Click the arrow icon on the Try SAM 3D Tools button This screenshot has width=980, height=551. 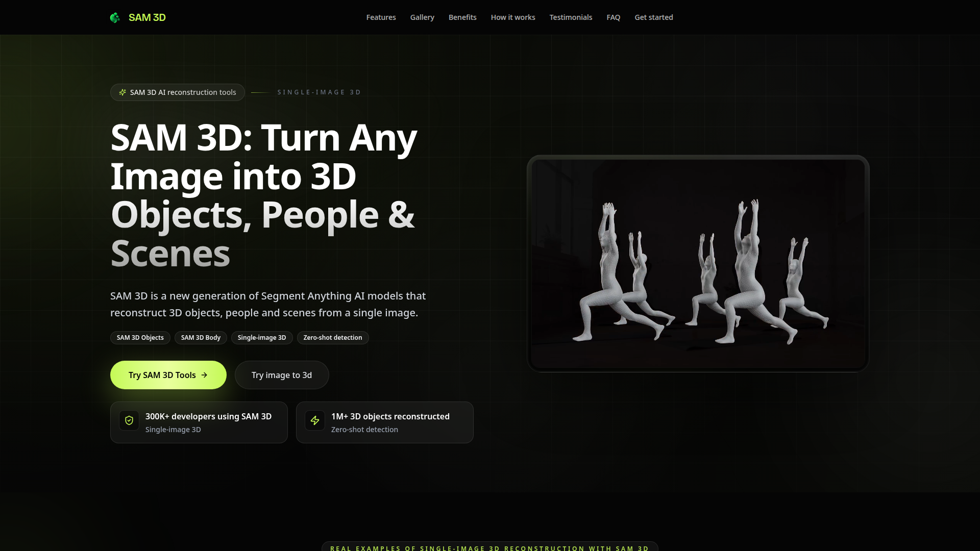pyautogui.click(x=204, y=375)
